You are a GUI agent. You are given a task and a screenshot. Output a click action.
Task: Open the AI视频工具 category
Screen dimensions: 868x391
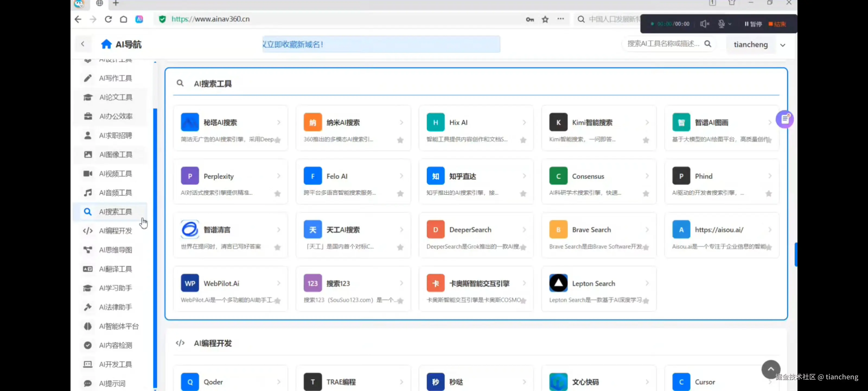coord(116,174)
